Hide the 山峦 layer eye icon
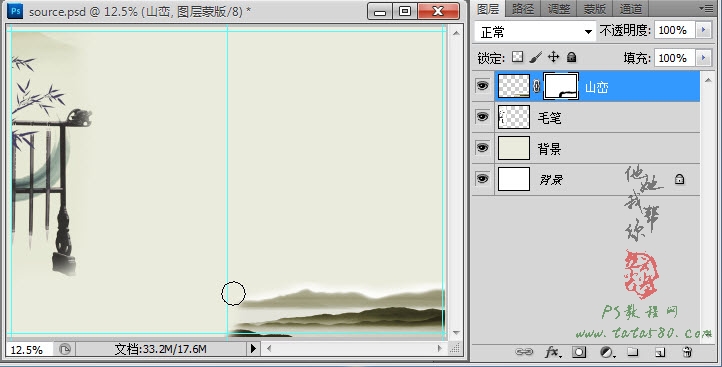Viewport: 722px width, 367px height. (482, 86)
